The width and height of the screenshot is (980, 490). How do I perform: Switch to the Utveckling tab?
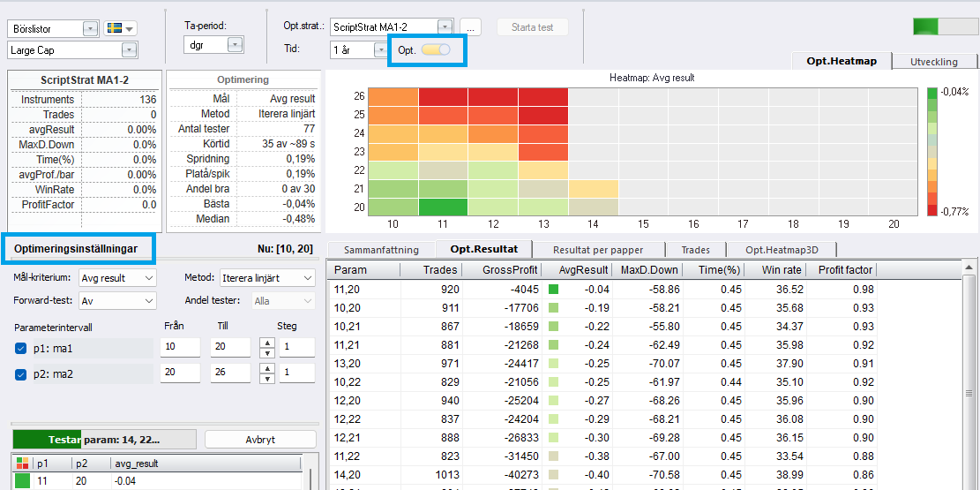pos(934,62)
